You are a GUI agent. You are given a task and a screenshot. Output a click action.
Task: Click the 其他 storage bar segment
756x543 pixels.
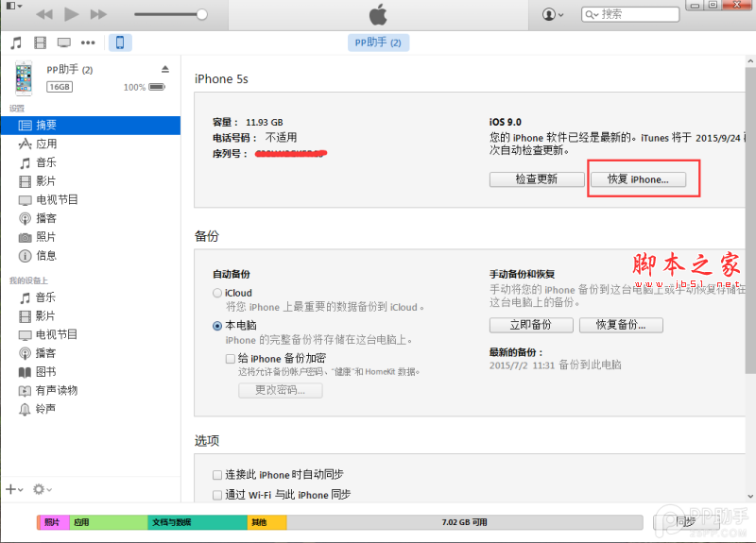coord(267,522)
